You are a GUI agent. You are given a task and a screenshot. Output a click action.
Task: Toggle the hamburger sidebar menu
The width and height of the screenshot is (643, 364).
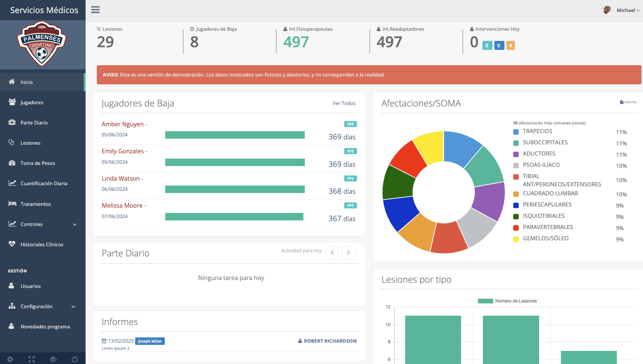click(x=95, y=10)
